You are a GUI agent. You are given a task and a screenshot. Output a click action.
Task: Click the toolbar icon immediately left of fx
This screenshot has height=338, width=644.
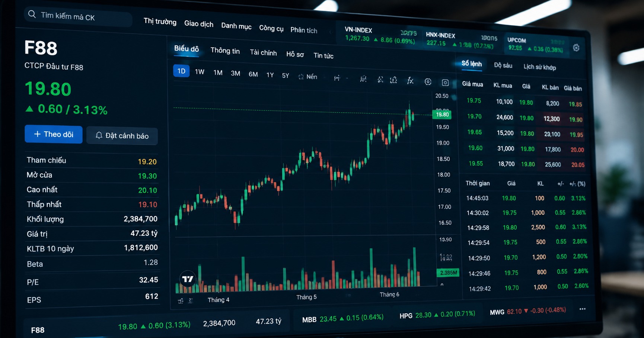tap(393, 80)
